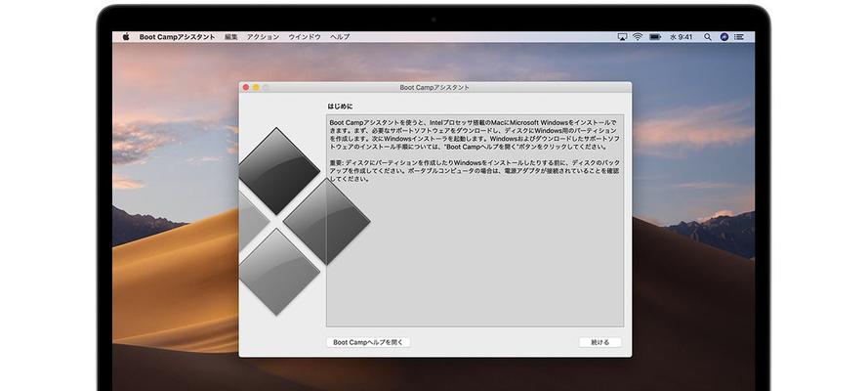Open the Wi-Fi status menu
Screen dimensions: 868x391
click(638, 36)
